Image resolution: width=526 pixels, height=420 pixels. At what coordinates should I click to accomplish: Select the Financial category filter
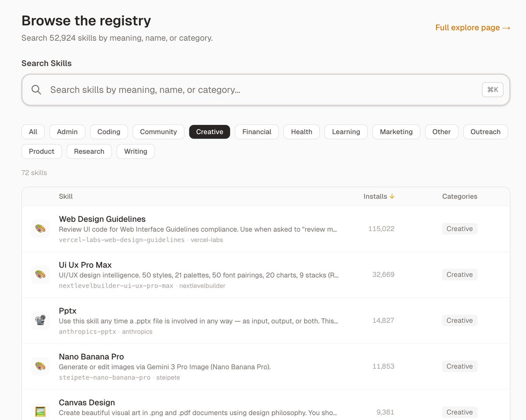257,132
